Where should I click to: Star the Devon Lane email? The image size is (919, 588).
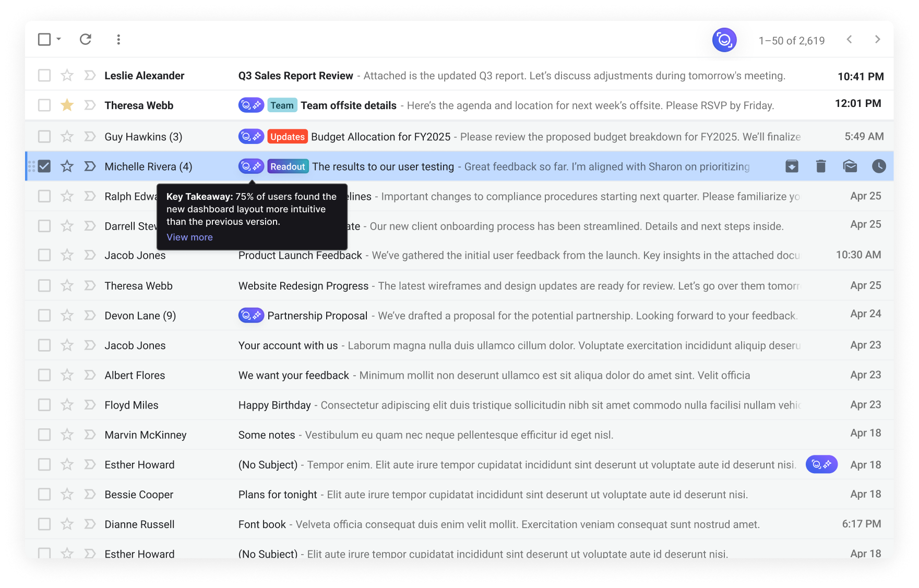pyautogui.click(x=67, y=316)
